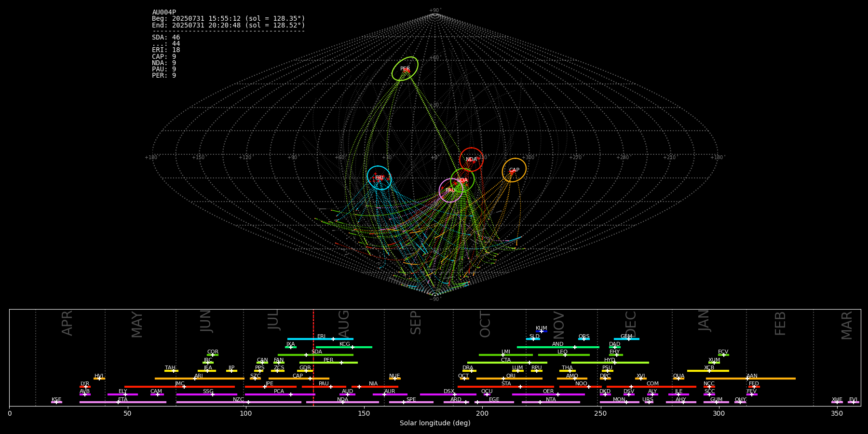Select the OER purple shower bar
868x434 pixels.
[548, 394]
